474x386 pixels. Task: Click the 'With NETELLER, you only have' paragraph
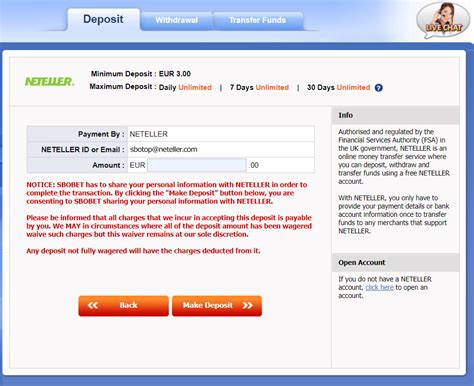(394, 214)
